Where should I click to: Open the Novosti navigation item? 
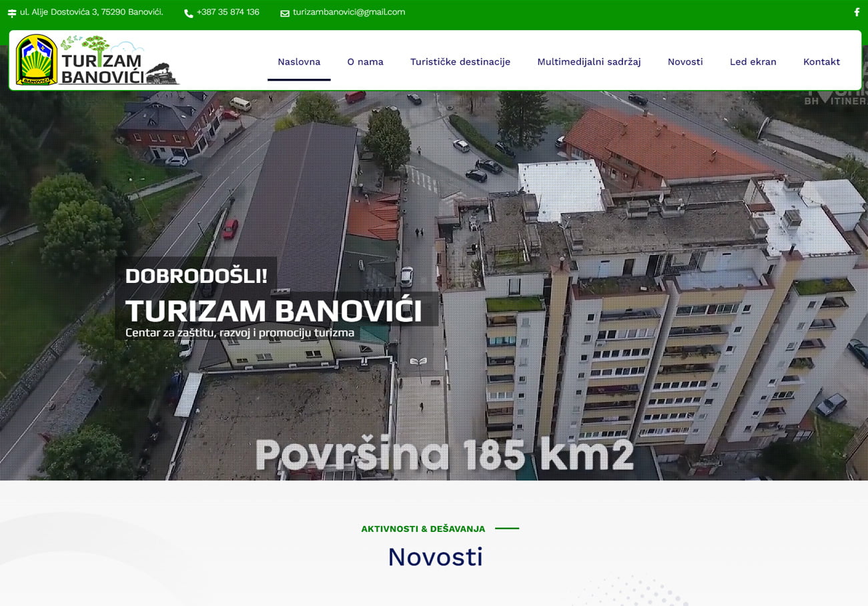[685, 62]
